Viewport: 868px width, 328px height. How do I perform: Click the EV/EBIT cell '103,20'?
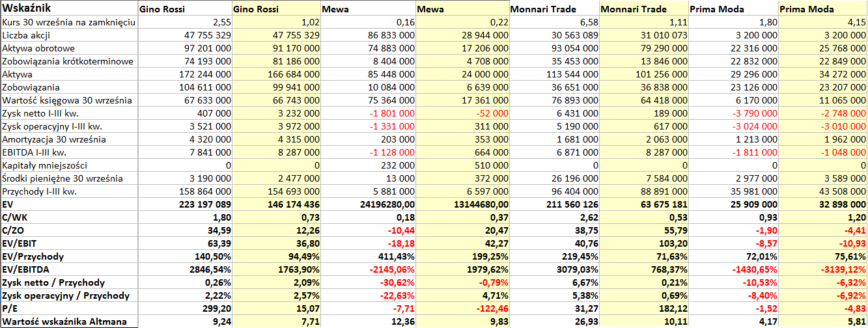coord(644,243)
